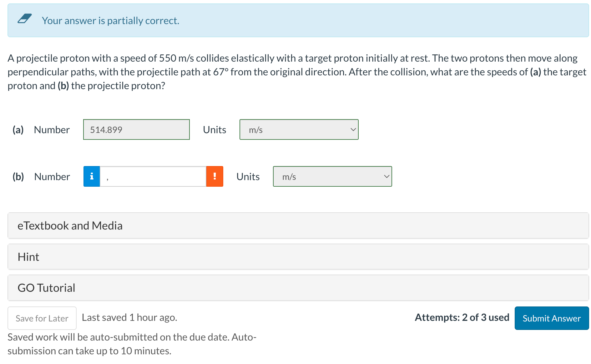The image size is (591, 364).
Task: Click the (a) Number label
Action: [x=41, y=130]
